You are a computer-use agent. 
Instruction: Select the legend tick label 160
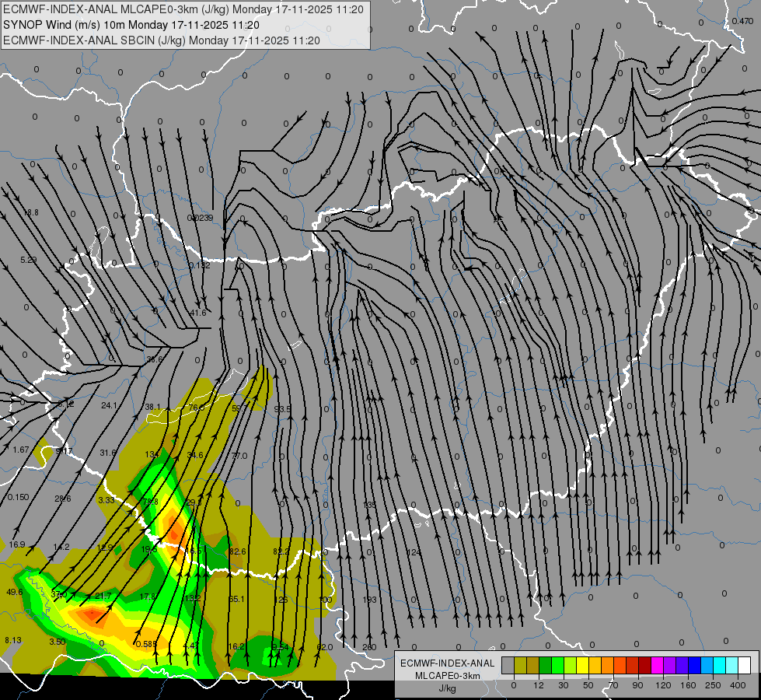[688, 685]
